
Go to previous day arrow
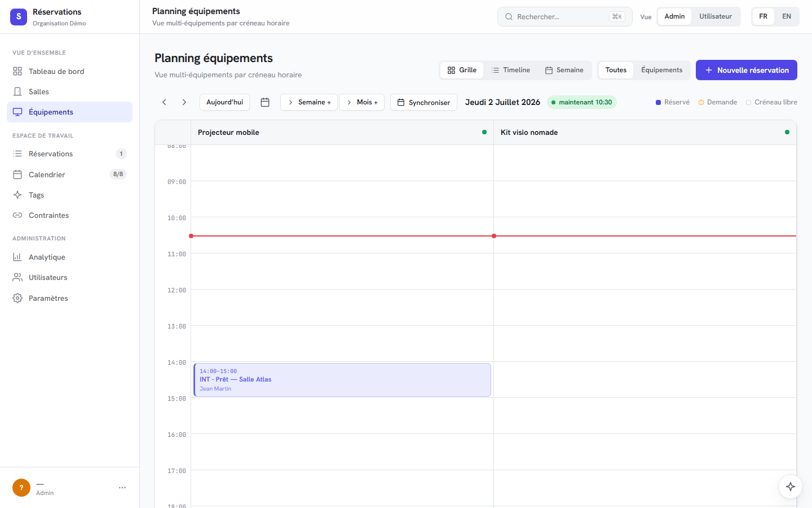pyautogui.click(x=164, y=102)
